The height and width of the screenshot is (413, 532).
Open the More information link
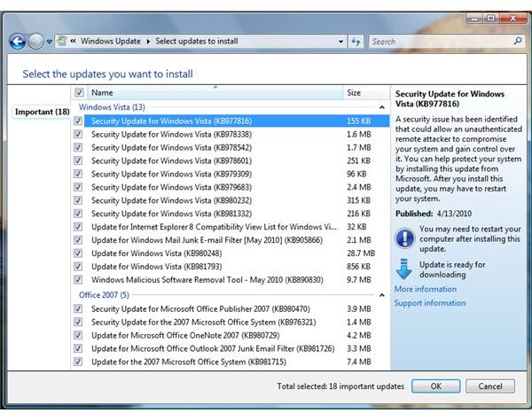(425, 289)
